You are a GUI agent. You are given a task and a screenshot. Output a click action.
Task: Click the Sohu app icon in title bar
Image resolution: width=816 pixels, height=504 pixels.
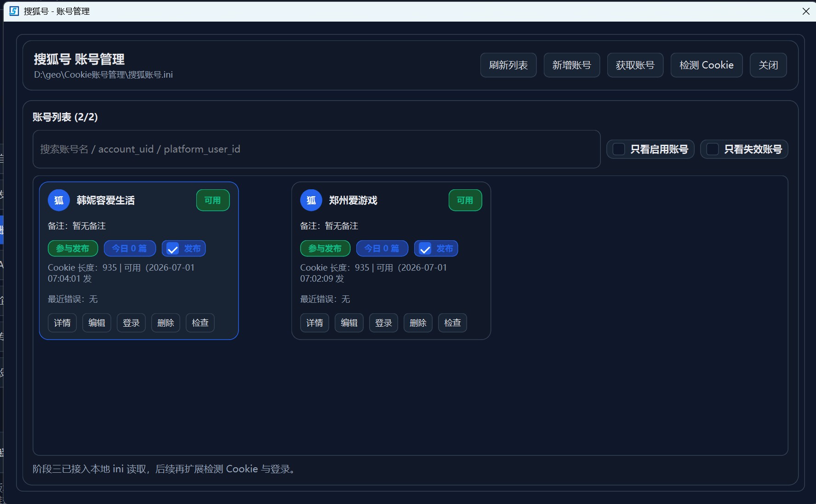pos(14,11)
